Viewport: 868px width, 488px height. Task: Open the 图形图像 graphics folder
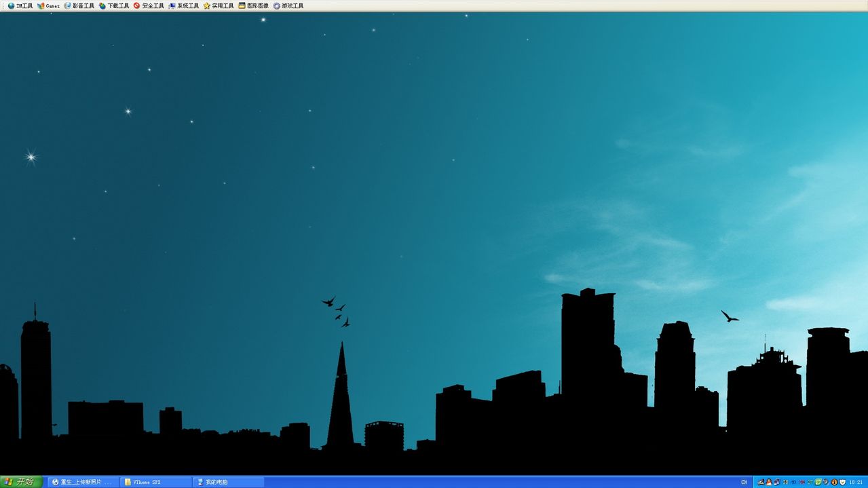click(254, 5)
